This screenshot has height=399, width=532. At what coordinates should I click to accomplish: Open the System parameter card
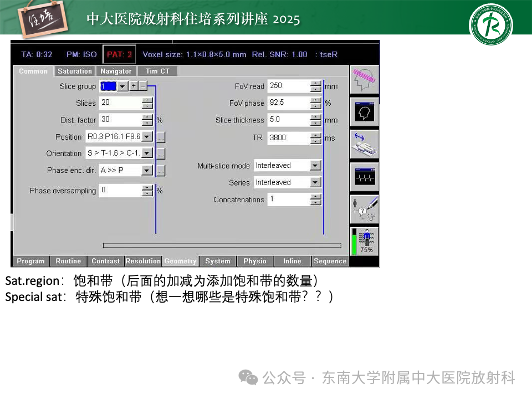pyautogui.click(x=218, y=261)
